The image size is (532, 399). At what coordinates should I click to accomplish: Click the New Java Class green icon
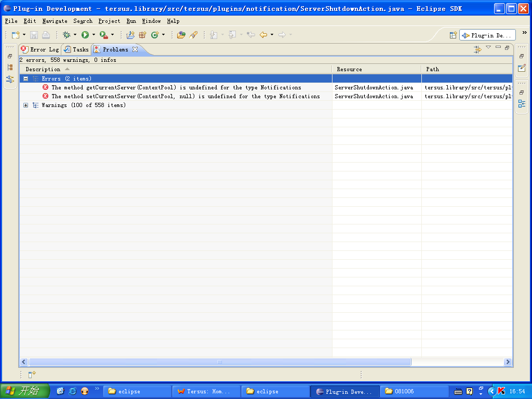tap(154, 35)
